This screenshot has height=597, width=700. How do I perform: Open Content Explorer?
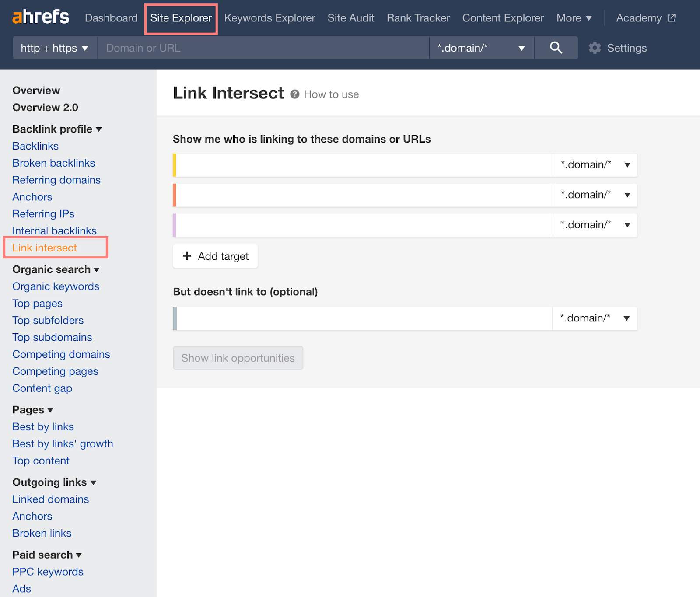click(x=503, y=18)
